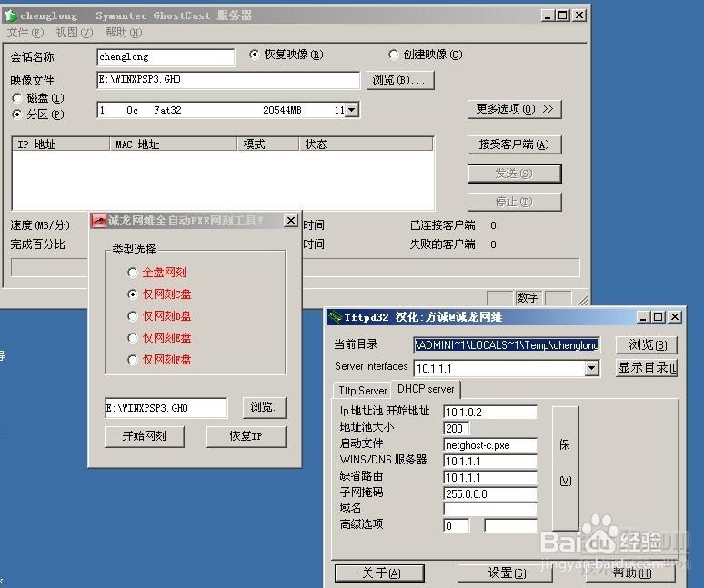Screen dimensions: 704x588
Task: Click the GhostCast transfer progress bar
Action: pos(295,268)
